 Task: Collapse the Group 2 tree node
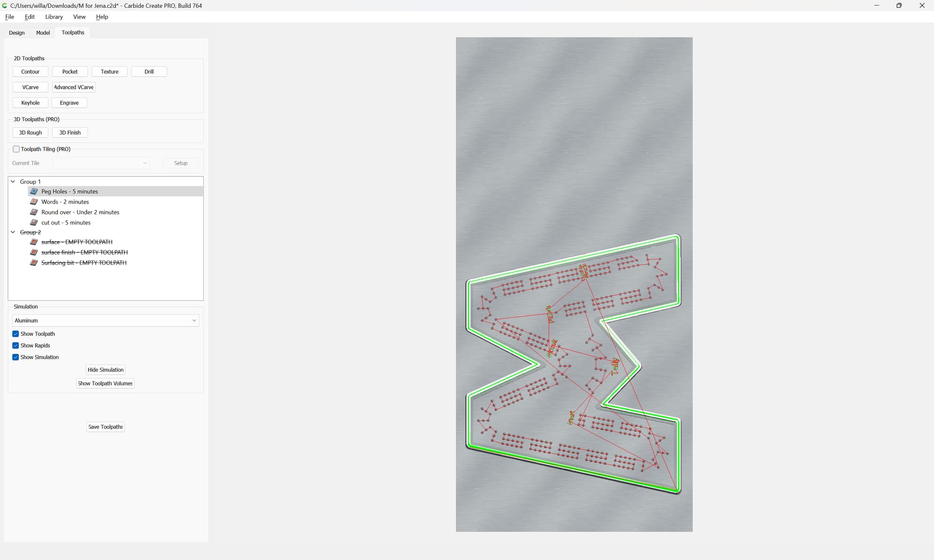pyautogui.click(x=13, y=232)
